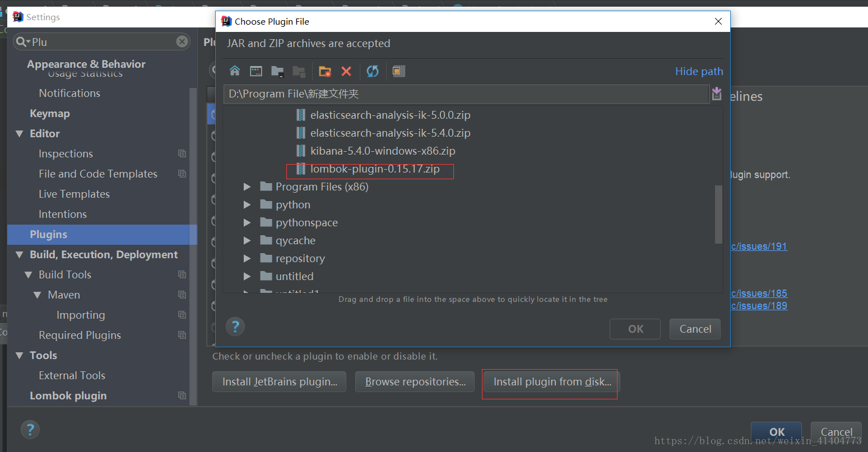The height and width of the screenshot is (452, 868).
Task: Open search options magnifier in Settings
Action: click(x=23, y=42)
